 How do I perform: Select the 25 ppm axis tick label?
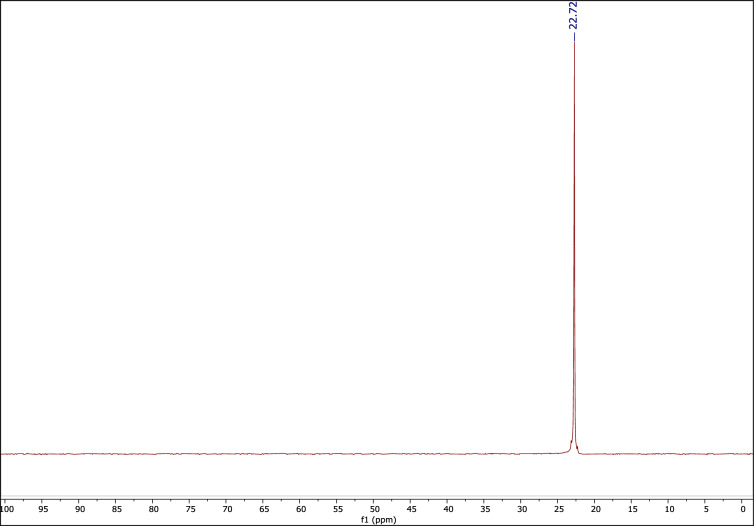(559, 509)
